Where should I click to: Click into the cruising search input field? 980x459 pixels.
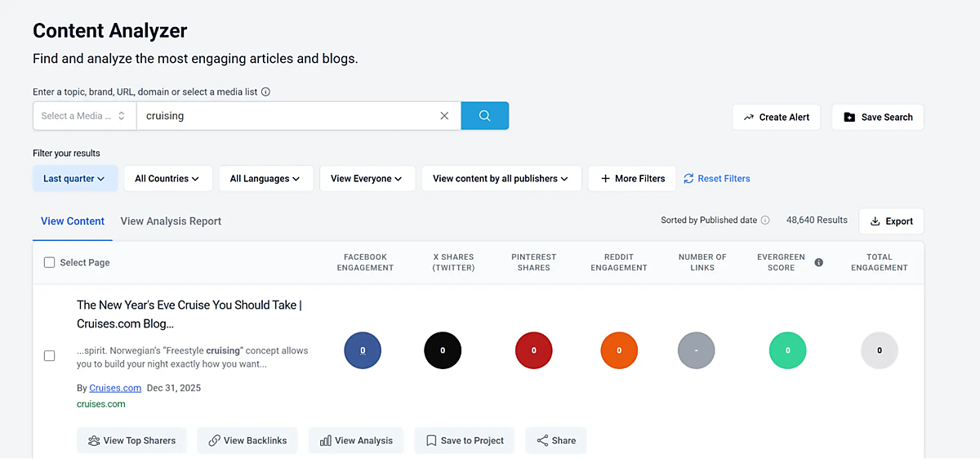[x=286, y=116]
